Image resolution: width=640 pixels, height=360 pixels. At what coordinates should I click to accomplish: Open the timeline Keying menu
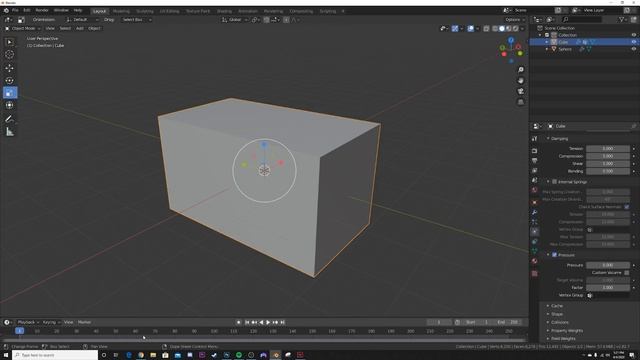(51, 322)
